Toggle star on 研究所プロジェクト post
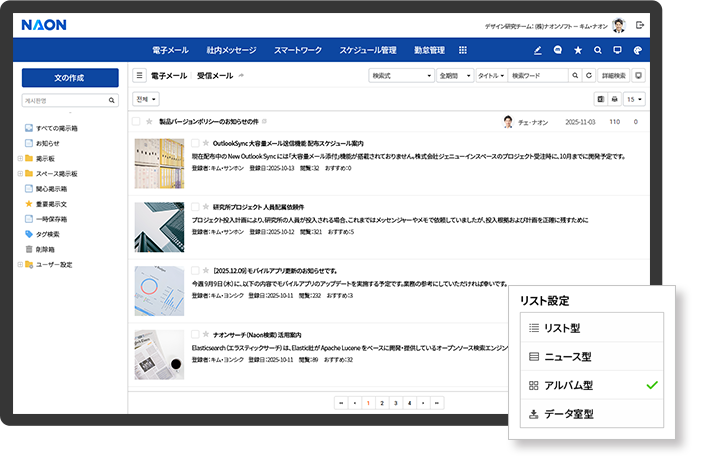The width and height of the screenshot is (710, 460). 207,207
